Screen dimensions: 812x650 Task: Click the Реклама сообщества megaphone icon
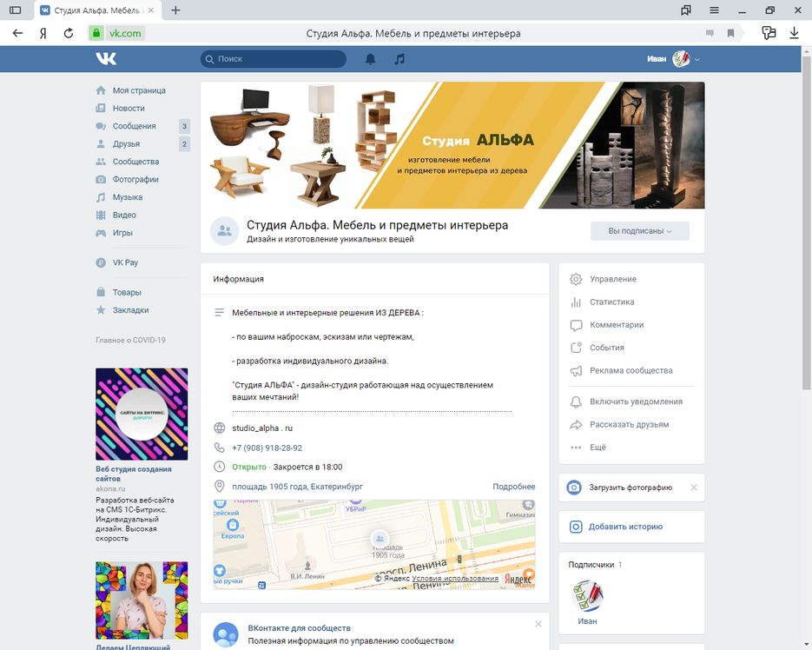(x=576, y=370)
